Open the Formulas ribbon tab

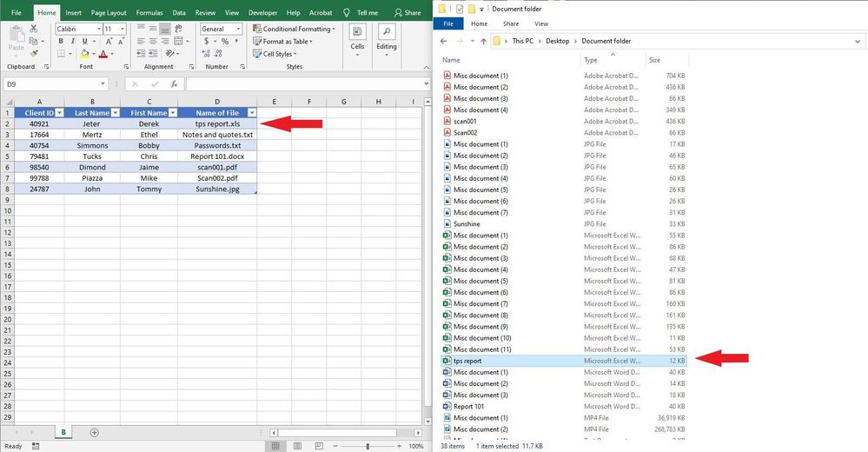pyautogui.click(x=149, y=13)
